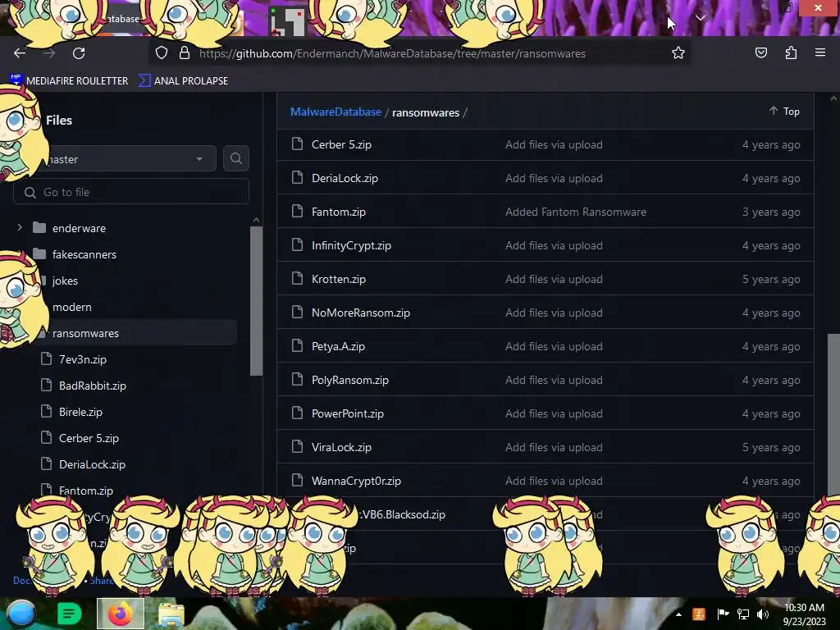Open the MEDIAFIRE ROULETTER bookmark
This screenshot has height=630, width=840.
tap(69, 80)
